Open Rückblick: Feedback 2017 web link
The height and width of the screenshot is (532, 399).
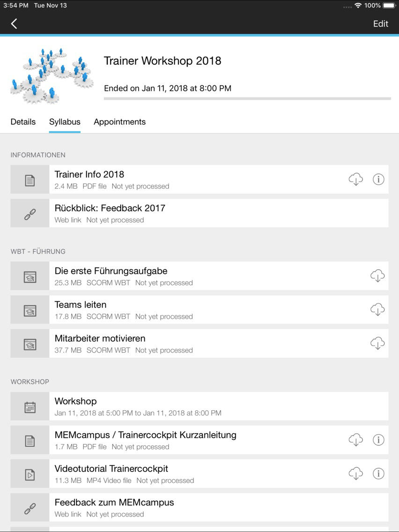coord(199,213)
